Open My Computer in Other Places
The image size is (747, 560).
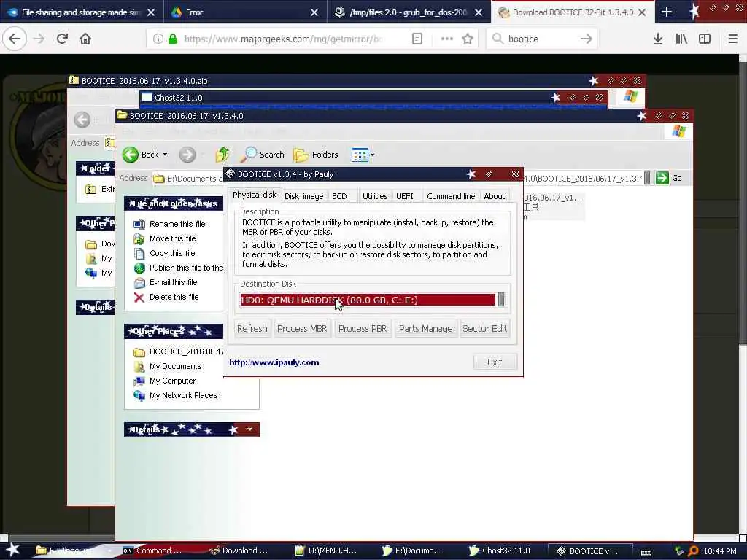172,381
